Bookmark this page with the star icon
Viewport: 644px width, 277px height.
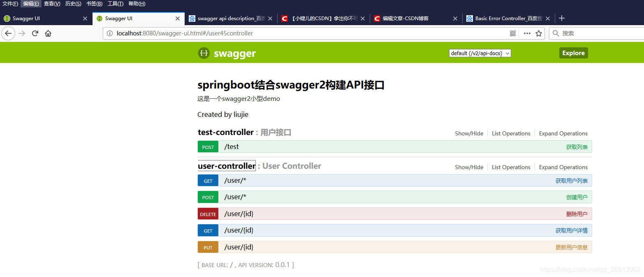[x=539, y=33]
